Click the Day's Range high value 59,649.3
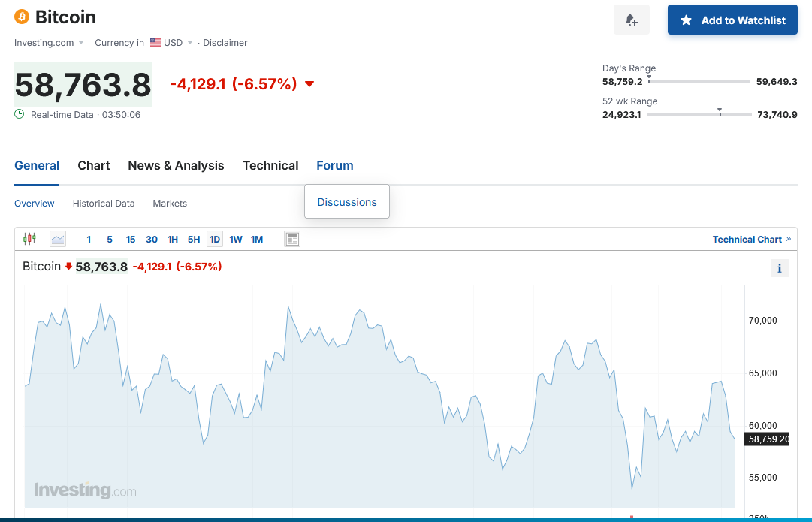Viewport: 812px width, 522px height. coord(777,81)
